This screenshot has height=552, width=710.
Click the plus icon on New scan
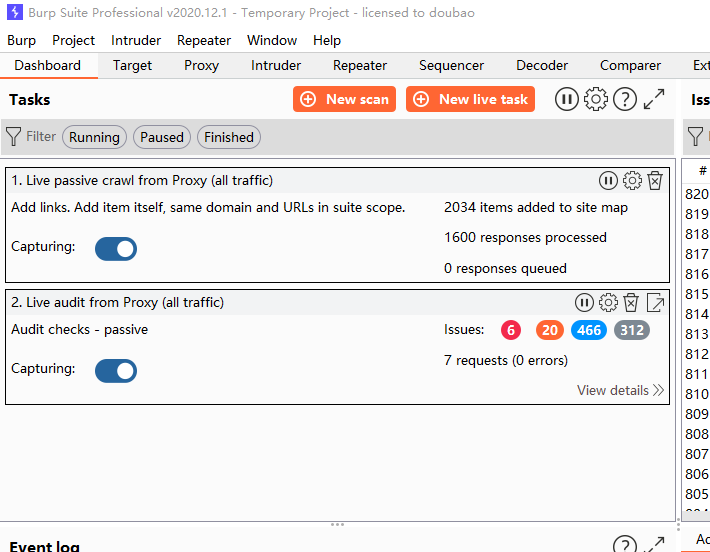pyautogui.click(x=308, y=99)
